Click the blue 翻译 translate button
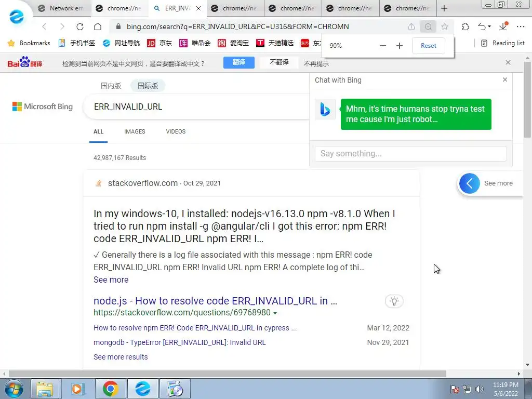The image size is (532, 399). (239, 62)
